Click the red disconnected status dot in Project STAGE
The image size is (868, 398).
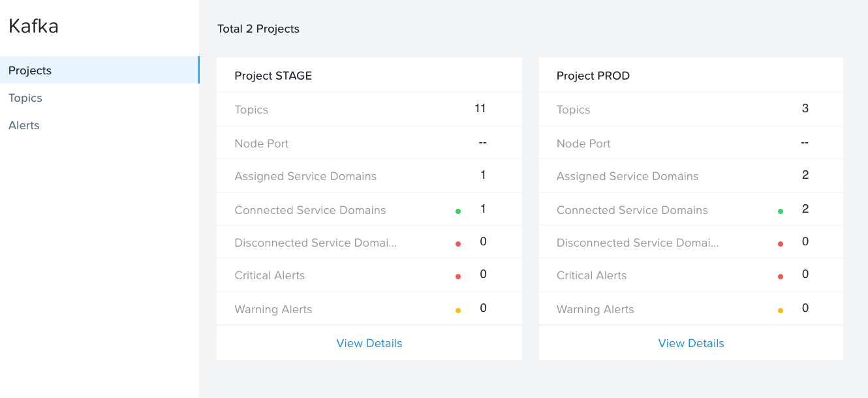[458, 244]
